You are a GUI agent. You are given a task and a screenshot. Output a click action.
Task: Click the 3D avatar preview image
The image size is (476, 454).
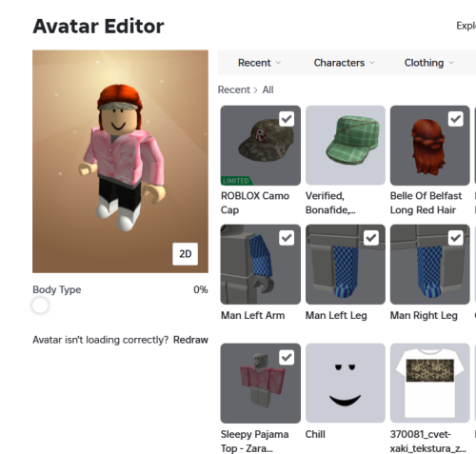tap(120, 161)
